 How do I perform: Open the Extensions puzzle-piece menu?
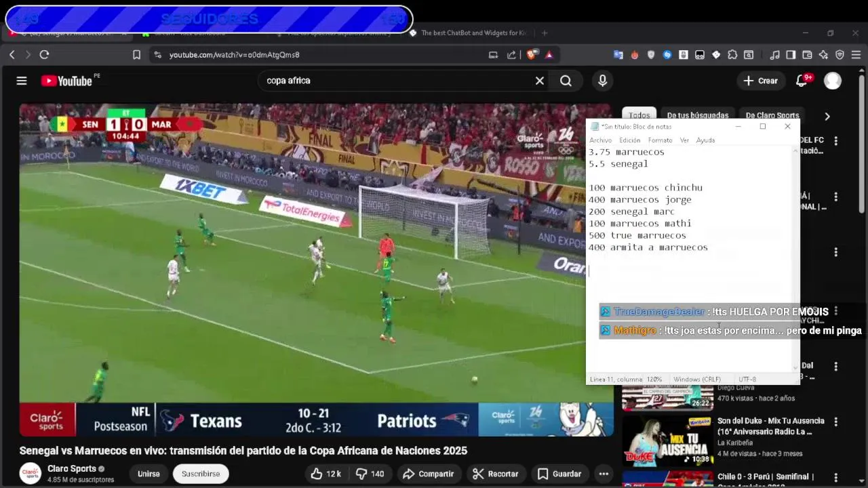[732, 55]
